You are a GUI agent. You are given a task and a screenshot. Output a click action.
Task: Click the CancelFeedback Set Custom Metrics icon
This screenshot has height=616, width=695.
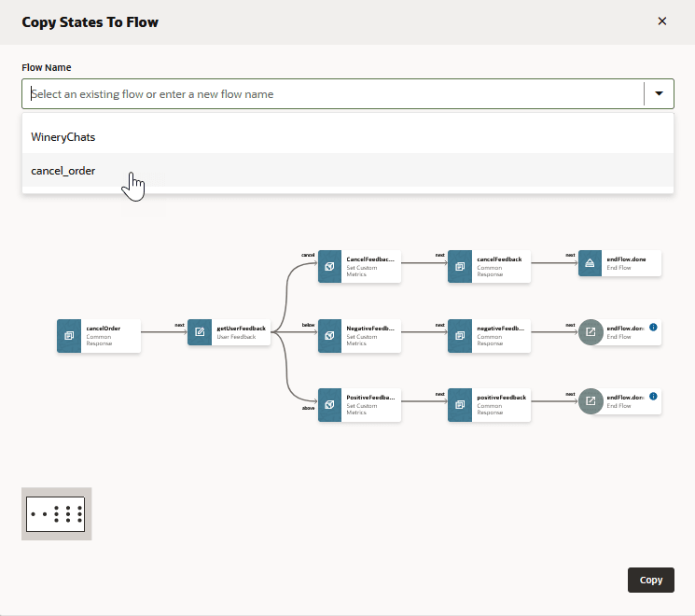click(330, 265)
